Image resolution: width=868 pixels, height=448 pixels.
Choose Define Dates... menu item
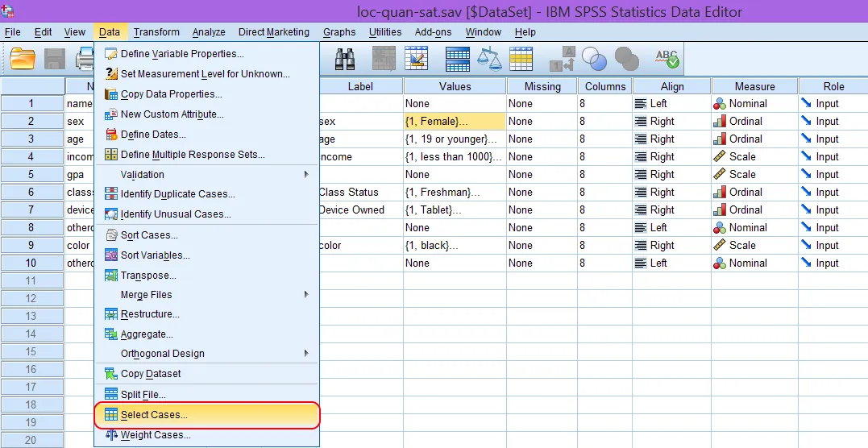coord(207,135)
